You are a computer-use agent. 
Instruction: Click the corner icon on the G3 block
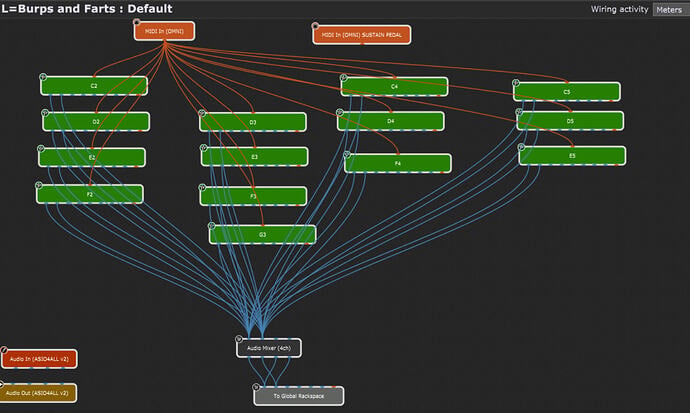[212, 226]
